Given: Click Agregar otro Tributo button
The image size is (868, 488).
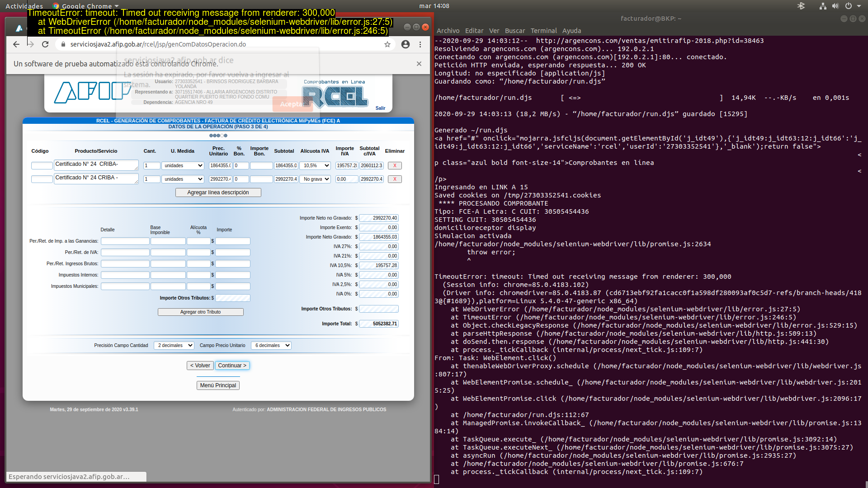Looking at the screenshot, I should (x=200, y=312).
